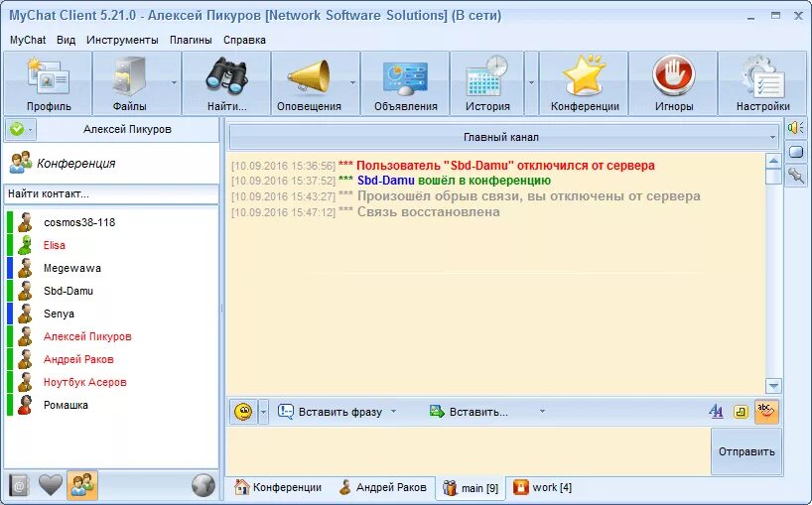Switch to the Андрей Раков tab

[383, 487]
